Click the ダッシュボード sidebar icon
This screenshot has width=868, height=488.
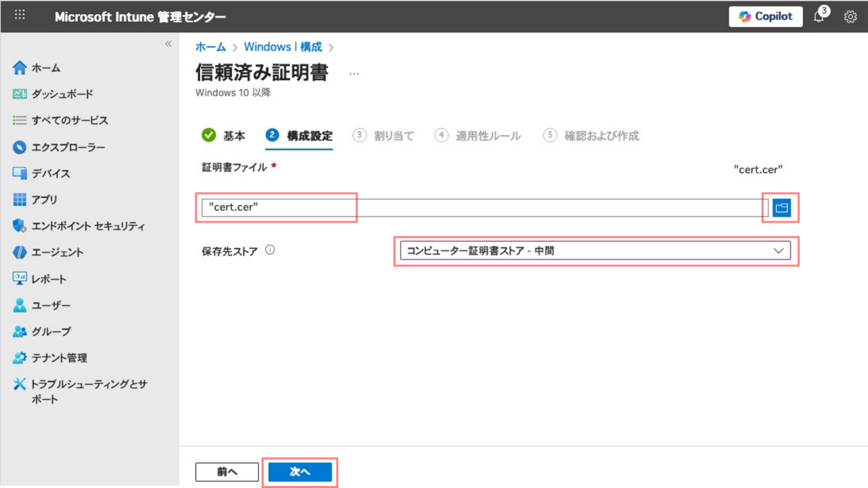click(20, 94)
